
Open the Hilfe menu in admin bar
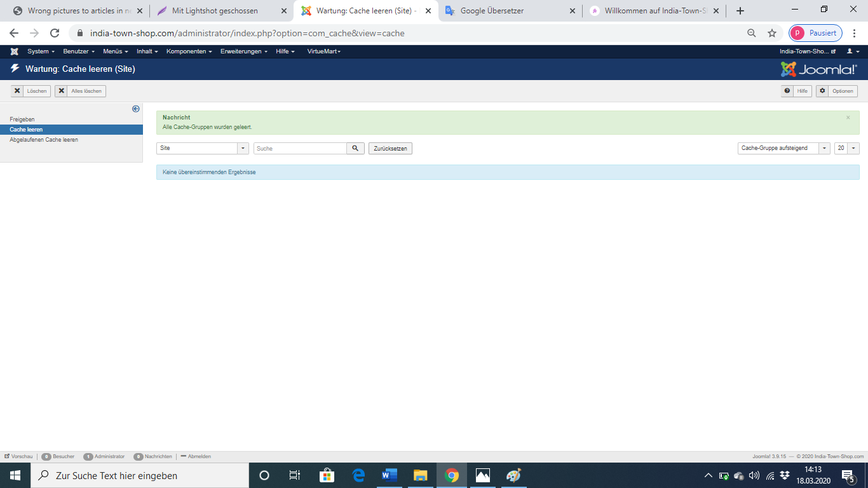[x=285, y=51]
